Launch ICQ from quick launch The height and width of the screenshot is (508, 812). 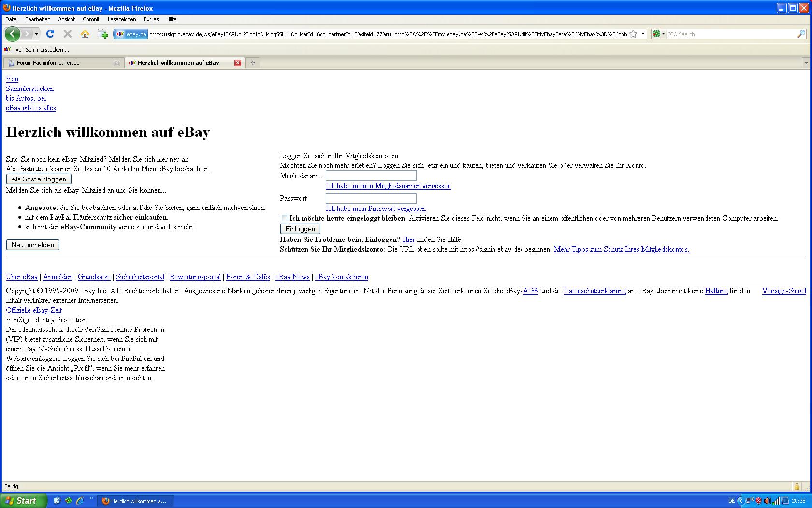68,501
